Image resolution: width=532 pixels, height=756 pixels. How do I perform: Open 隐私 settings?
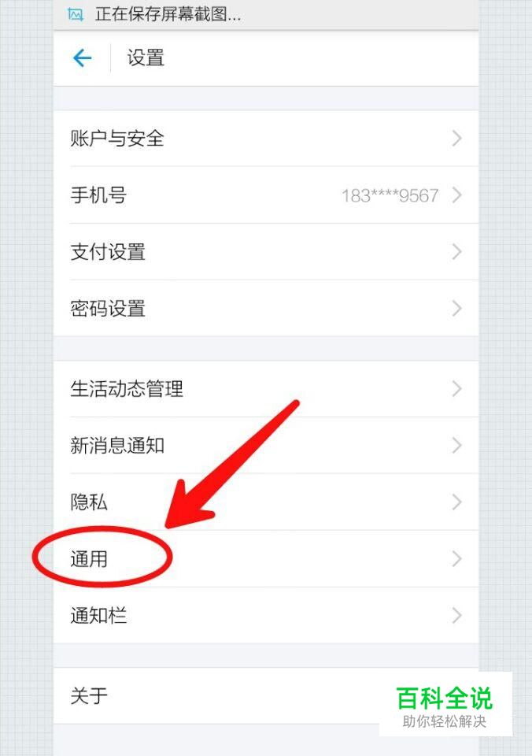(x=266, y=502)
